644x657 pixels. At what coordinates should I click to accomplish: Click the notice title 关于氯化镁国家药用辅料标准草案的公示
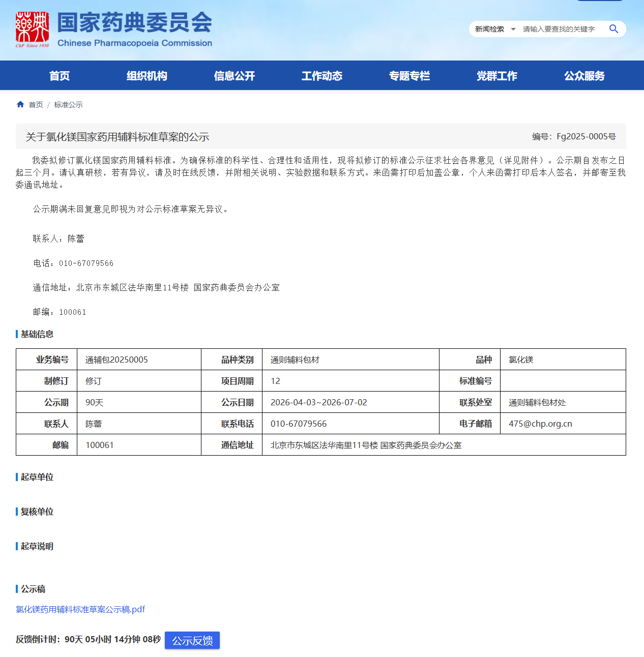(x=118, y=137)
